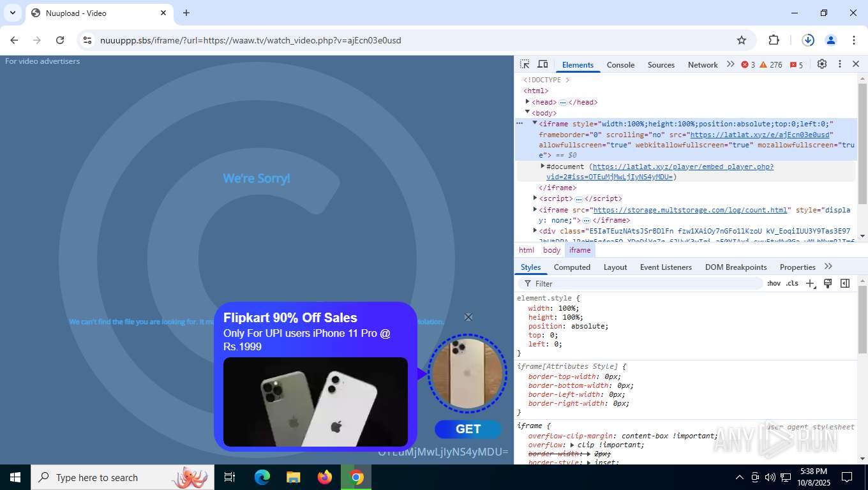Open the Event Listeners tab
Viewport: 868px width, 490px height.
pyautogui.click(x=666, y=267)
